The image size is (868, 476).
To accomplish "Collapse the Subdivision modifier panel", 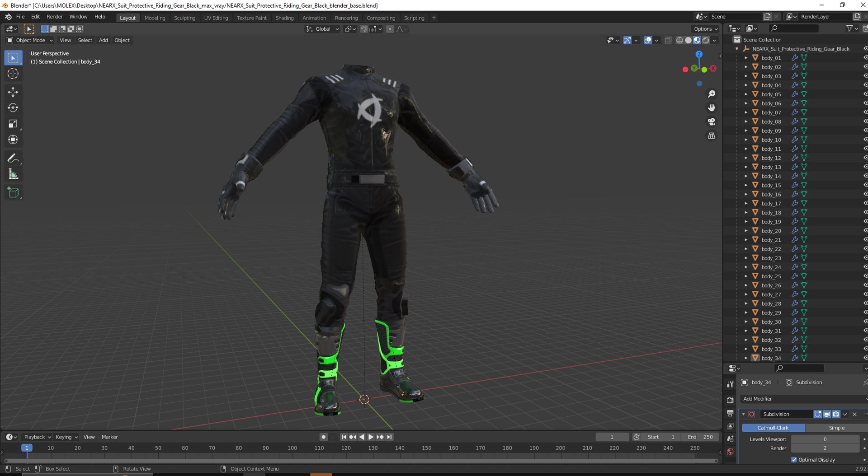I will pos(744,415).
